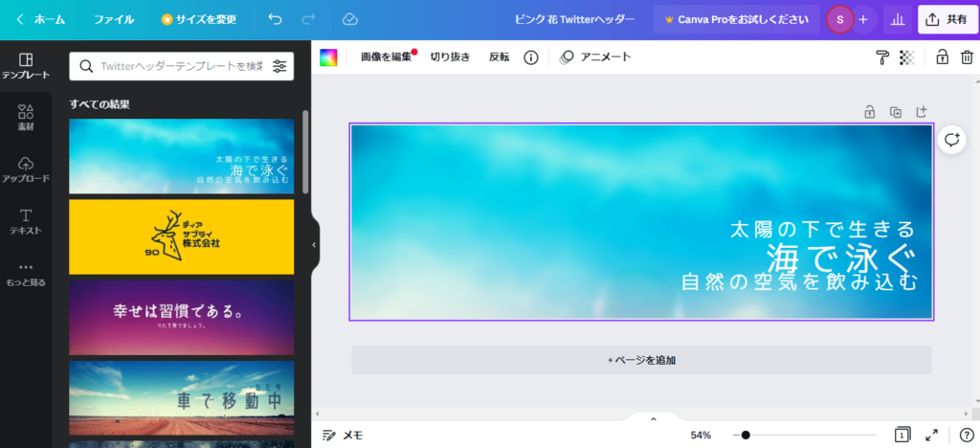Go back to ホーム with the arrow
This screenshot has width=980, height=448.
click(x=40, y=19)
